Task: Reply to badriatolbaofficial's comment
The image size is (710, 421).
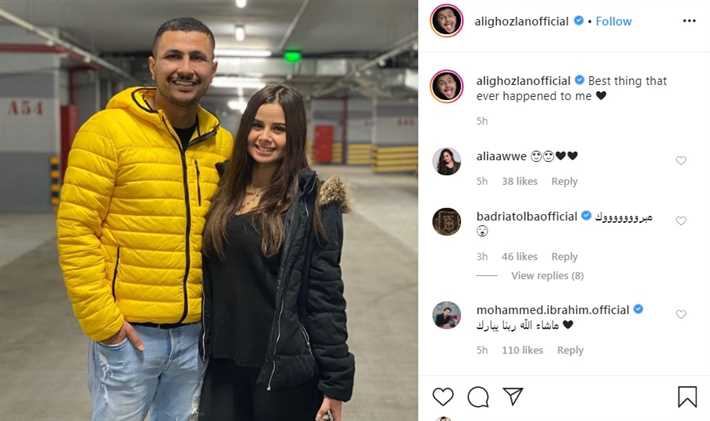Action: (x=564, y=257)
